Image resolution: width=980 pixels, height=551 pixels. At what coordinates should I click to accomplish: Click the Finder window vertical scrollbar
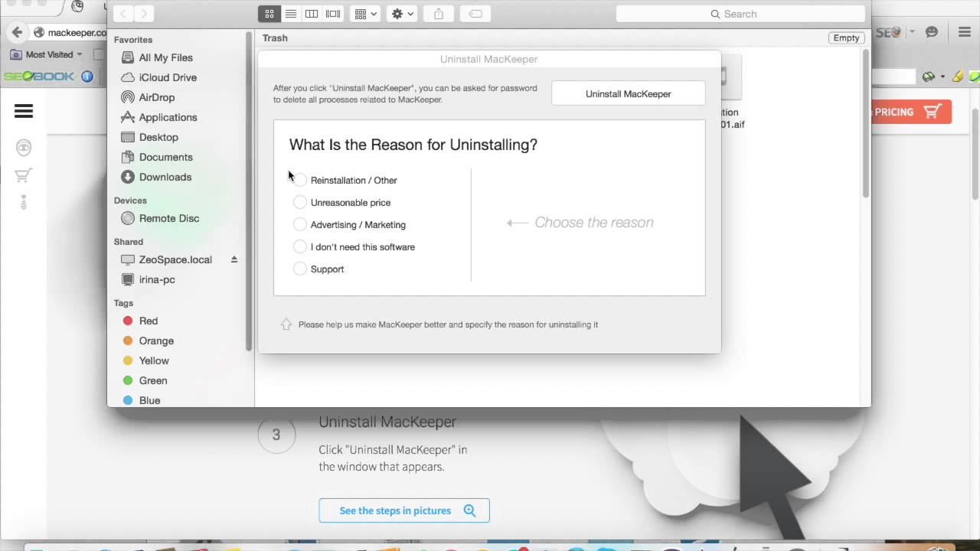coord(866,122)
